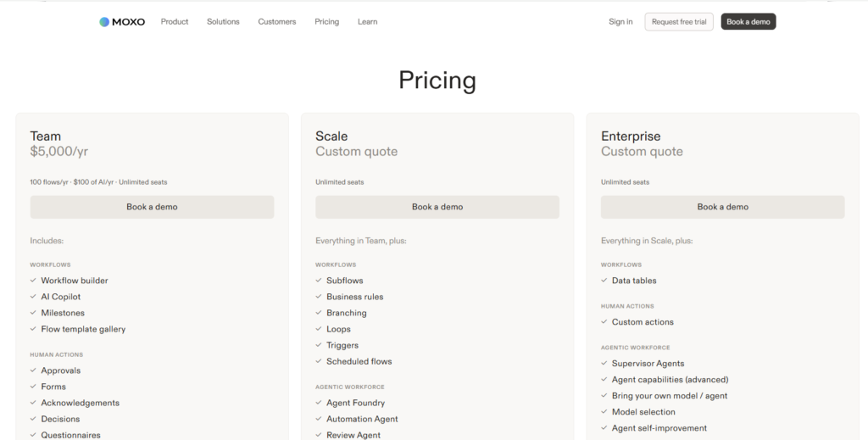
Task: Book a demo for the Scale plan
Action: [437, 207]
